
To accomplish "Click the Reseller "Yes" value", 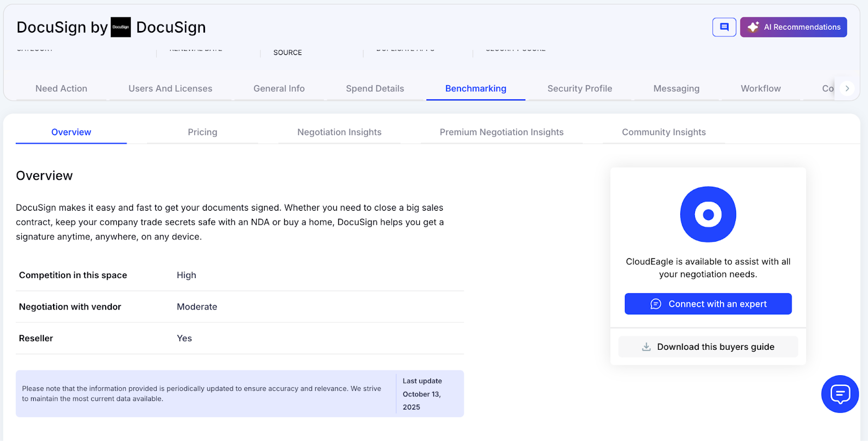I will 184,338.
